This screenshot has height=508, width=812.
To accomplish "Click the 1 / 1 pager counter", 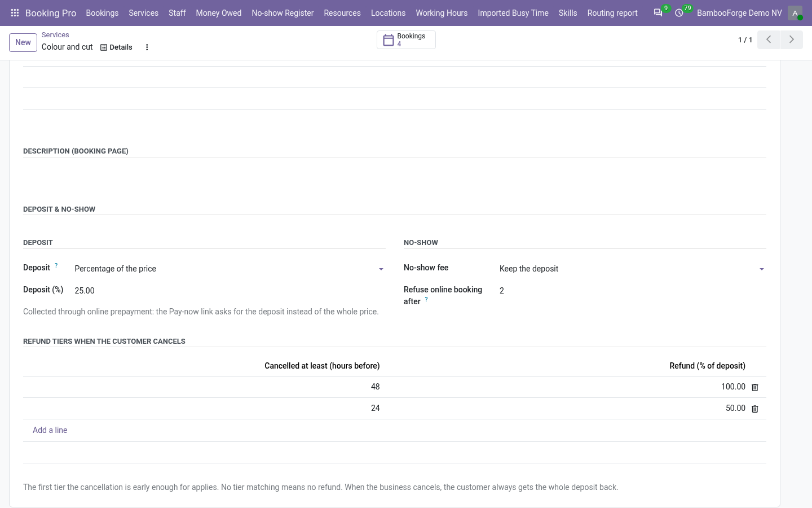I will (x=745, y=40).
